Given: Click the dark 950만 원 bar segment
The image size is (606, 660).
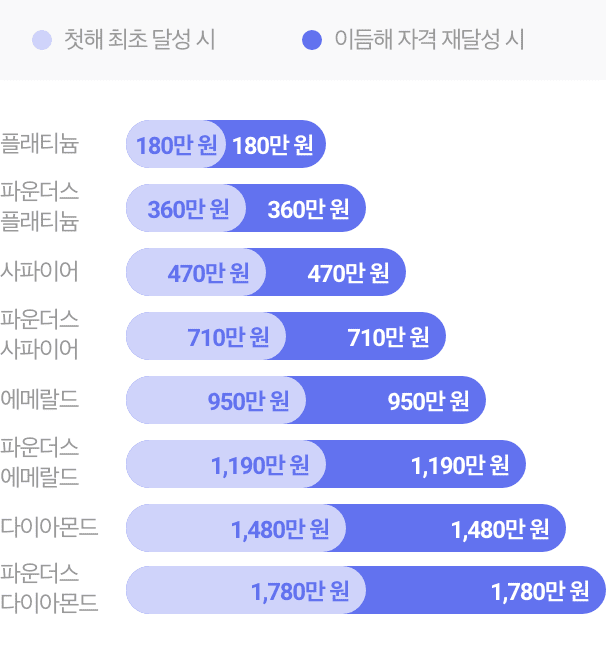Looking at the screenshot, I should (x=396, y=400).
